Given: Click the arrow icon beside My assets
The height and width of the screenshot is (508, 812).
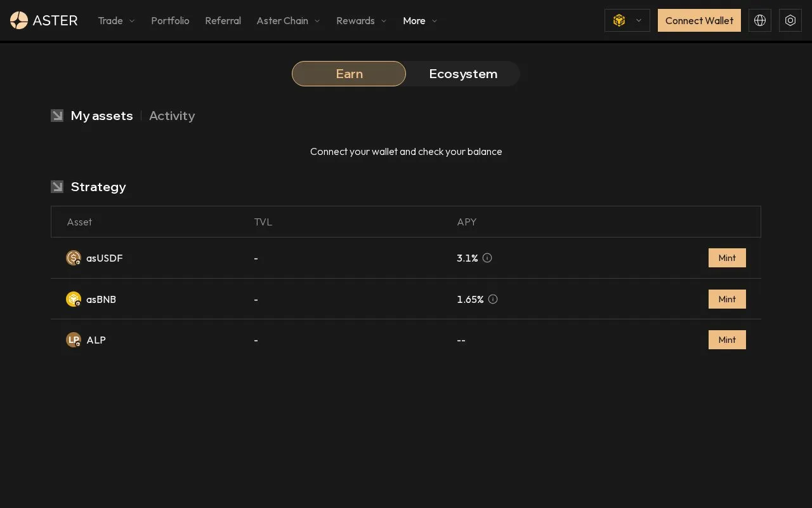Looking at the screenshot, I should click(57, 116).
